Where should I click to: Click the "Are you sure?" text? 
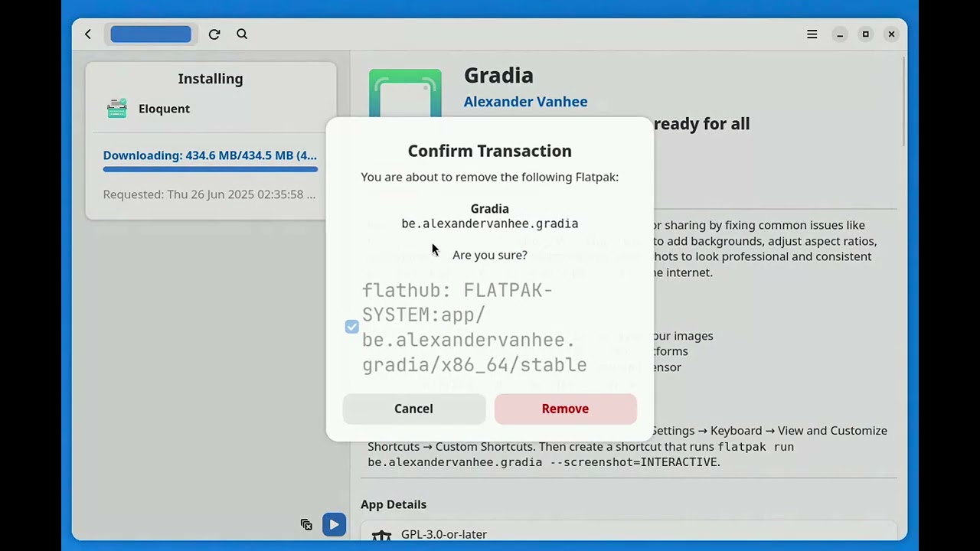point(490,255)
